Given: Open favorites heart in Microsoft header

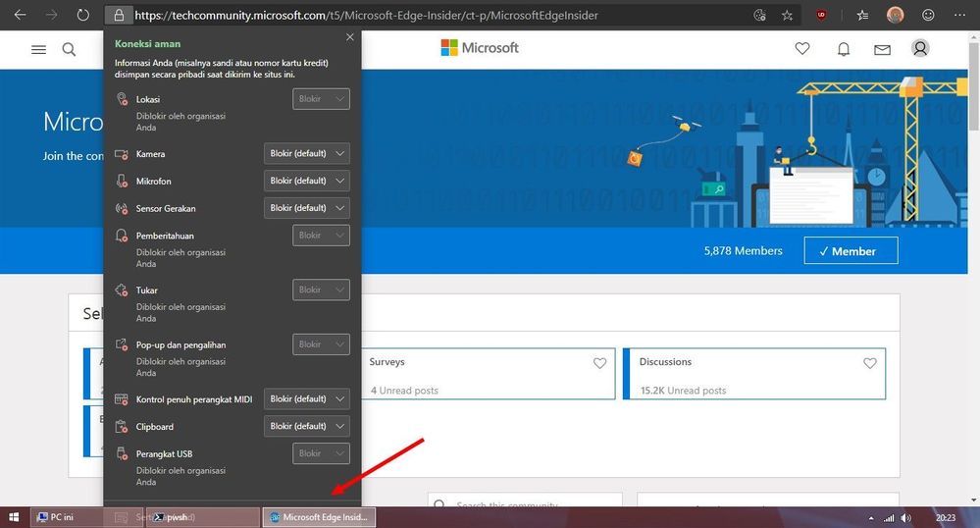Looking at the screenshot, I should [x=802, y=48].
